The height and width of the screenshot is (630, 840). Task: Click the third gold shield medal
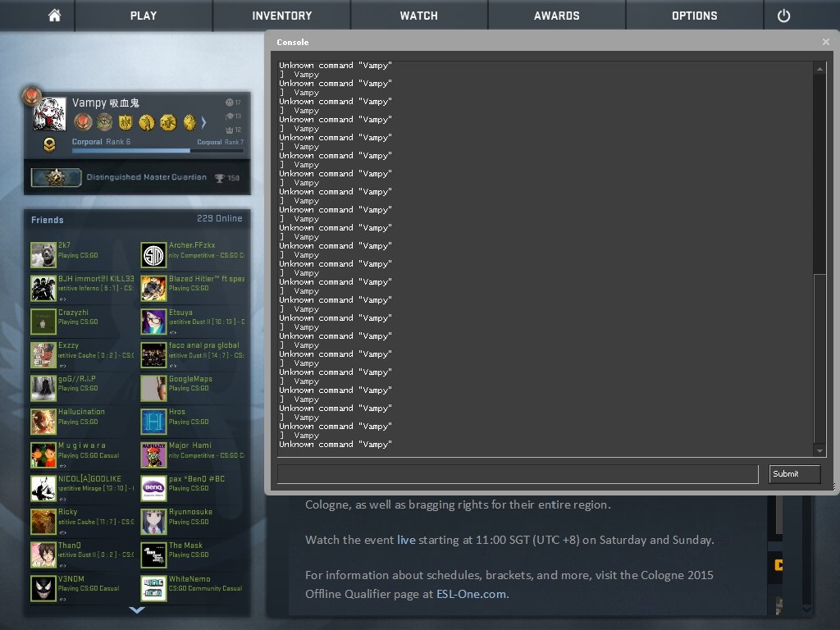click(x=126, y=122)
